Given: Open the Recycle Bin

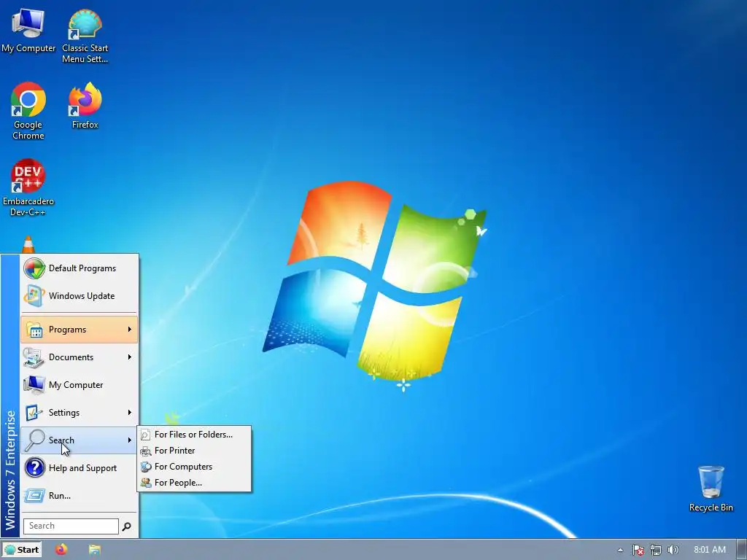Looking at the screenshot, I should click(x=711, y=489).
